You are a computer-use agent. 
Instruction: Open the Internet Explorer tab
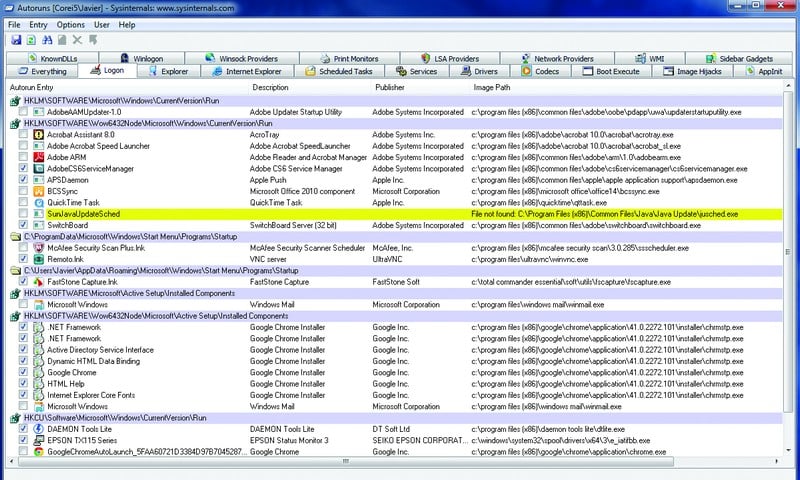click(x=247, y=71)
